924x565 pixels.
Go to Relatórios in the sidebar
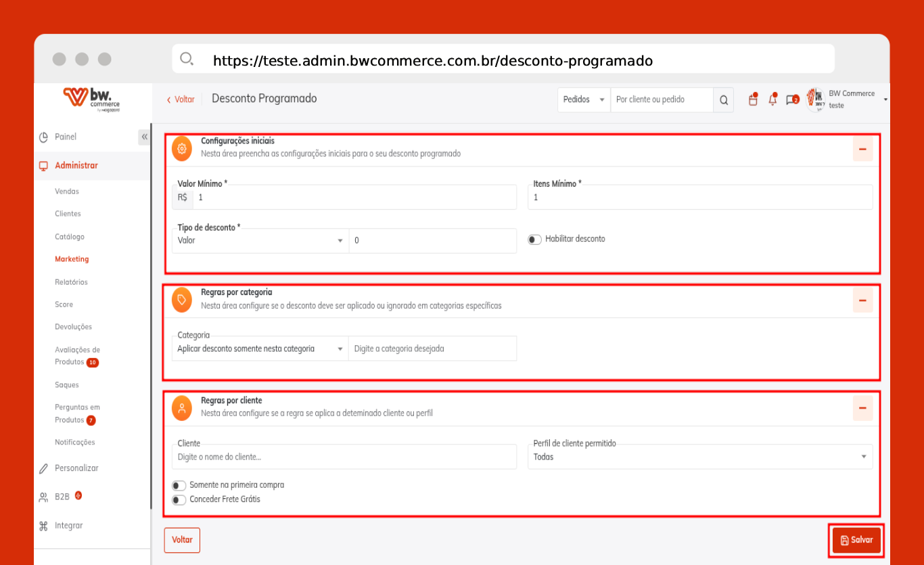[71, 282]
